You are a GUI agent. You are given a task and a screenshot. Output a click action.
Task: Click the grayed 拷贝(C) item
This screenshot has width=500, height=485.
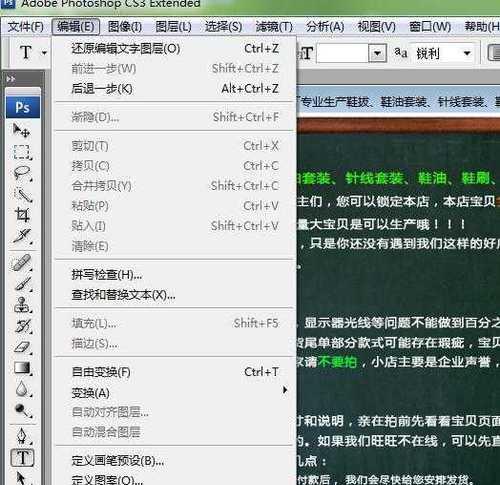point(175,166)
